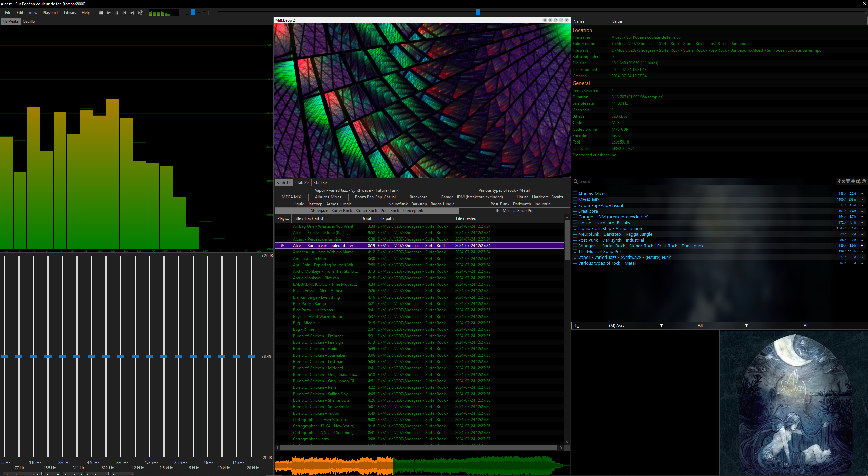Select Neurofunk - Darkstep - Ragga Jungle playlist

click(615, 234)
